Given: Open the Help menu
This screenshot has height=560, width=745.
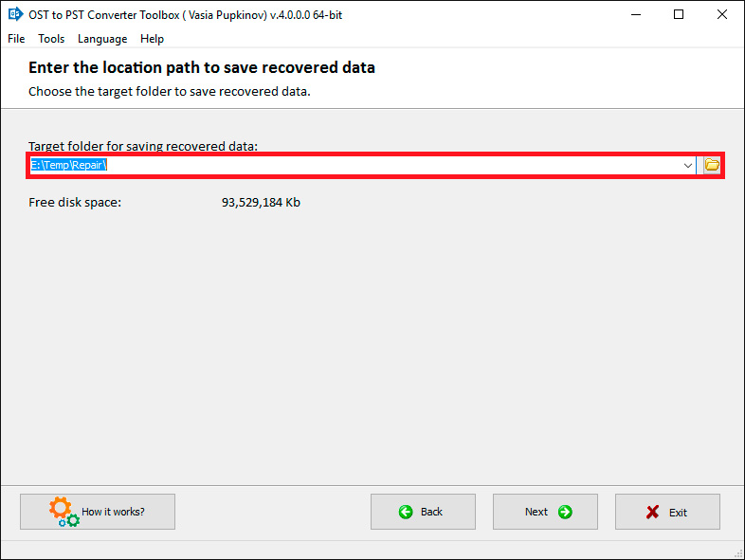Looking at the screenshot, I should tap(152, 39).
